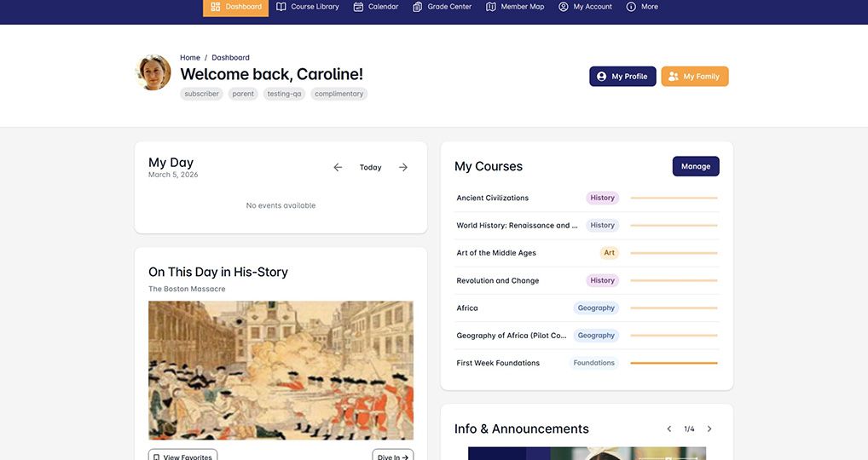This screenshot has height=460, width=868.
Task: Open the My Profile button
Action: (622, 77)
